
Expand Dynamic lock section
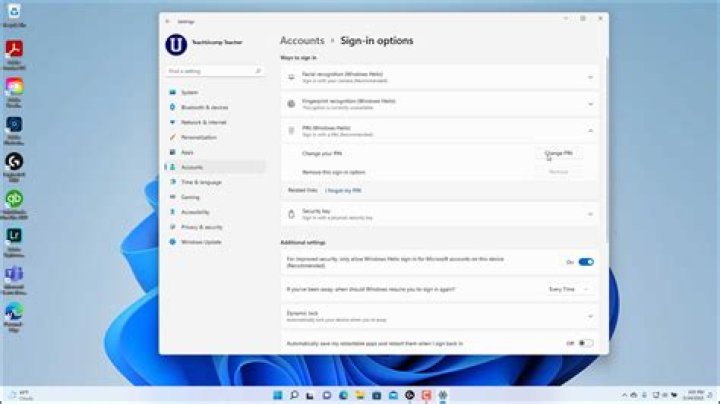tap(440, 316)
